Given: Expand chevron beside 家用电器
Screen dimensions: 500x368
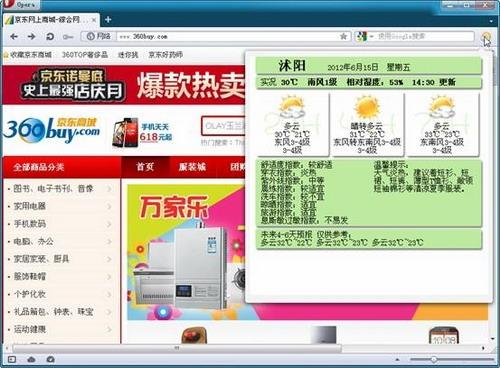Looking at the screenshot, I should pyautogui.click(x=109, y=207).
